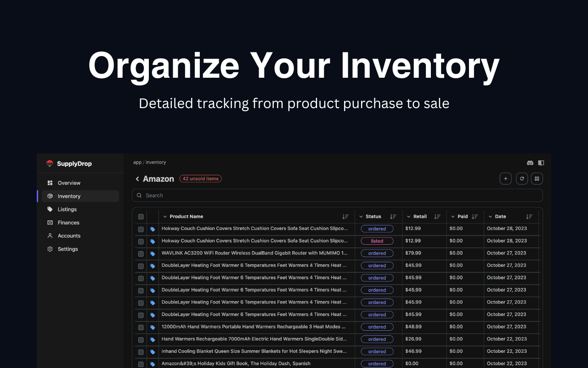The height and width of the screenshot is (368, 588).
Task: Click the "ordered" badge on the WAVLINK row
Action: (x=377, y=253)
